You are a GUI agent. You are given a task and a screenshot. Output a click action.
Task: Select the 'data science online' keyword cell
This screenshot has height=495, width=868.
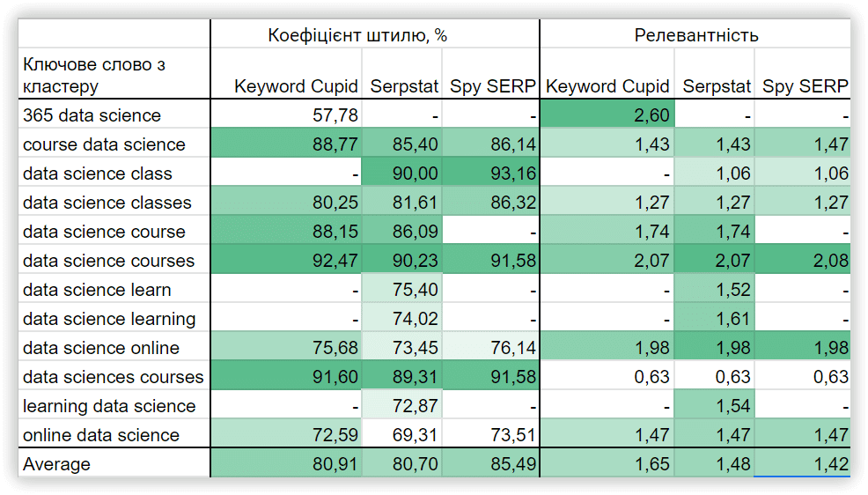(x=114, y=347)
